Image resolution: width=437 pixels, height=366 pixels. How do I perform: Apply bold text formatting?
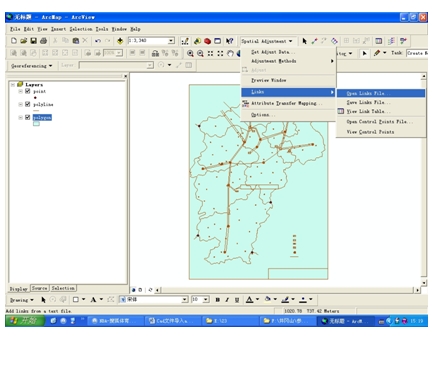pos(217,300)
